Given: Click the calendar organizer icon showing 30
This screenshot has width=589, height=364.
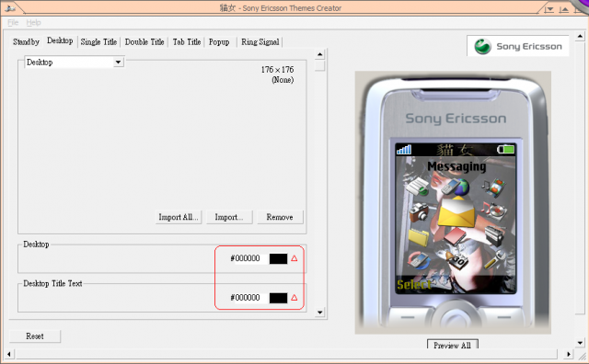Looking at the screenshot, I should [x=456, y=259].
